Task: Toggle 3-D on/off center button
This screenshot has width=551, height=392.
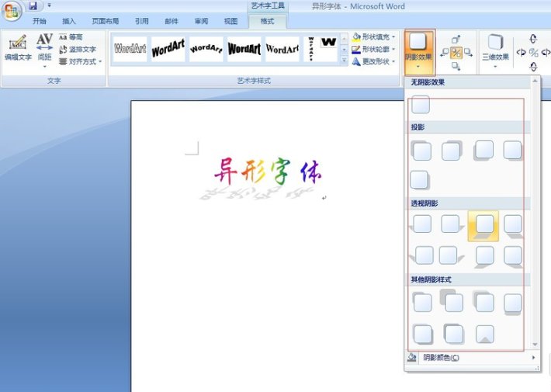Action: 533,53
